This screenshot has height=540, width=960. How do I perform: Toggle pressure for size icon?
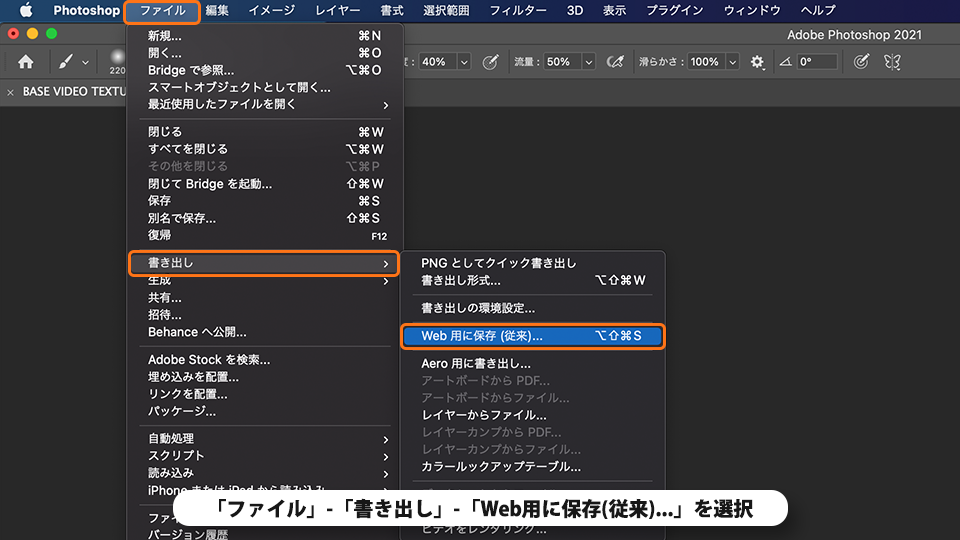861,62
